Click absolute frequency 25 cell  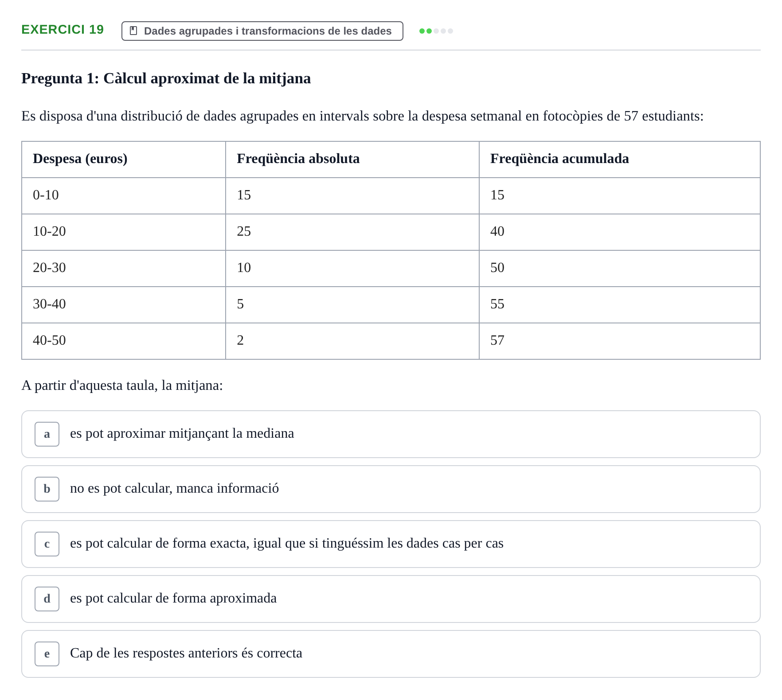pyautogui.click(x=352, y=232)
